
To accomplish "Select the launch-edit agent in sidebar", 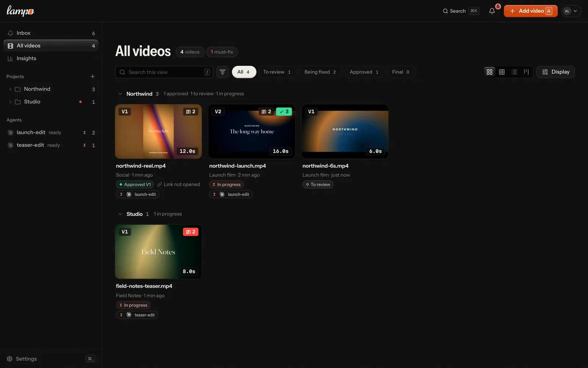I will point(51,132).
